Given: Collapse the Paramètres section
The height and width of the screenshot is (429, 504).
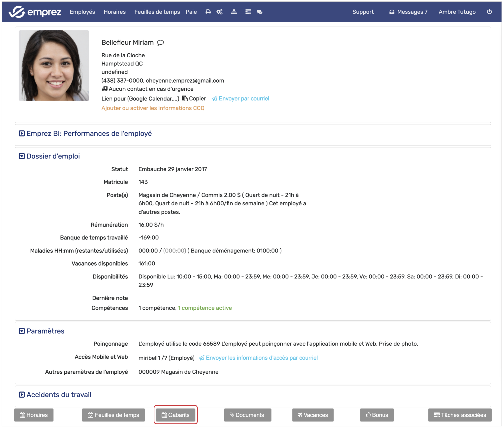Looking at the screenshot, I should point(22,331).
